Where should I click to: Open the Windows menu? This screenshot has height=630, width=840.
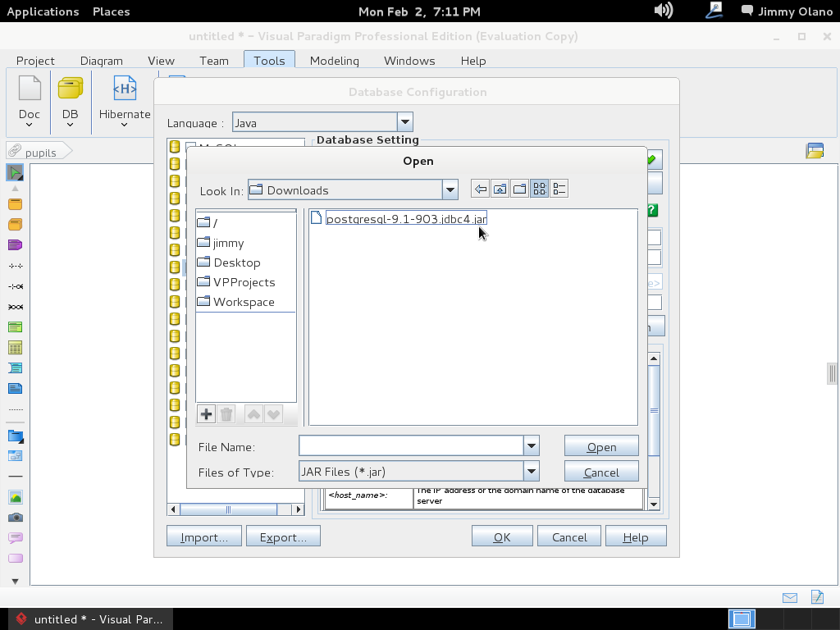click(409, 61)
